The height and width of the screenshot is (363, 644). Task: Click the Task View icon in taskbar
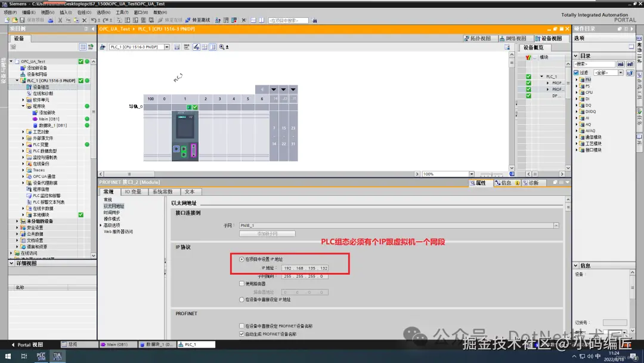[x=24, y=356]
